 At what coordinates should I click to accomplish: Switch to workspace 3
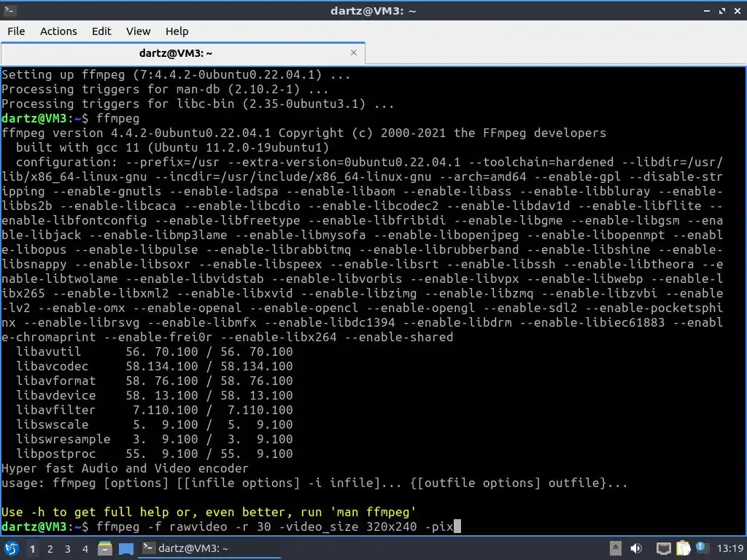point(68,549)
